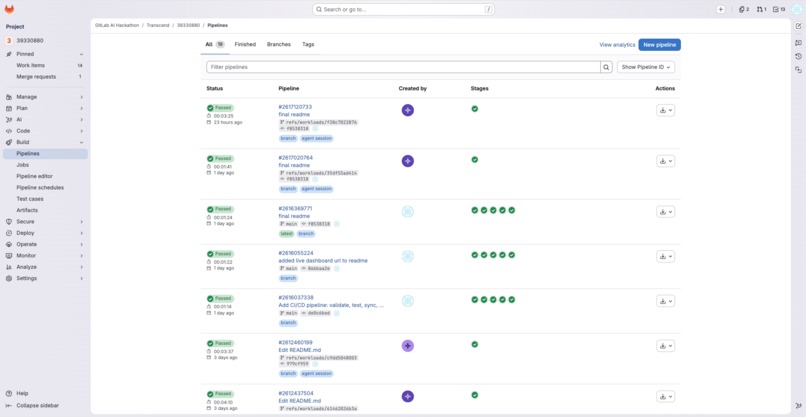This screenshot has height=417, width=806.
Task: Click the New pipeline button
Action: pyautogui.click(x=660, y=45)
